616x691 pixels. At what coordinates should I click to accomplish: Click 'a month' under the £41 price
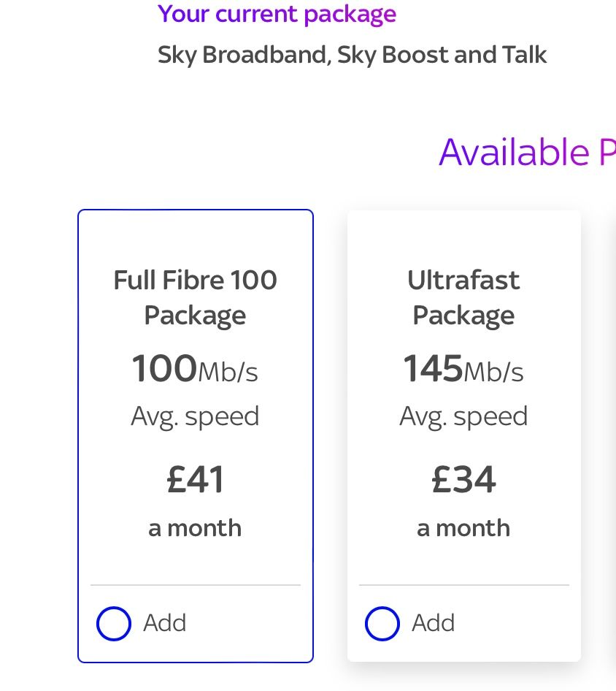click(x=195, y=527)
